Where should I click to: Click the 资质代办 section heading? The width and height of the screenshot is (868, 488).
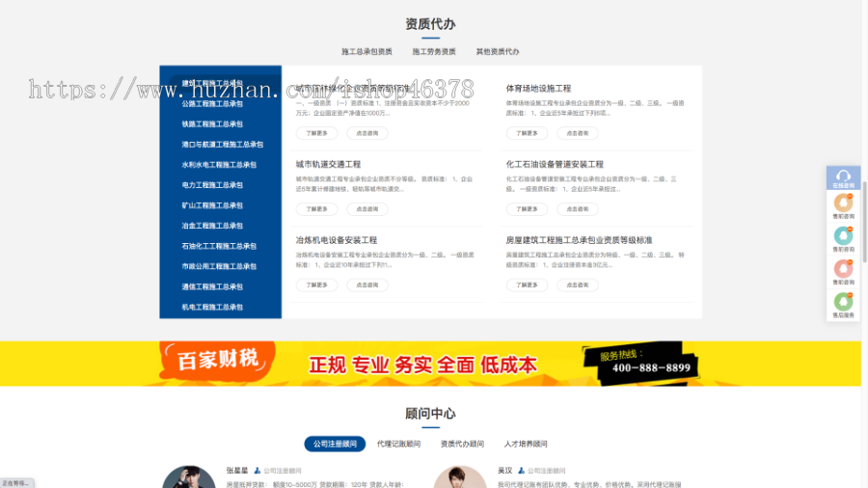pos(431,24)
